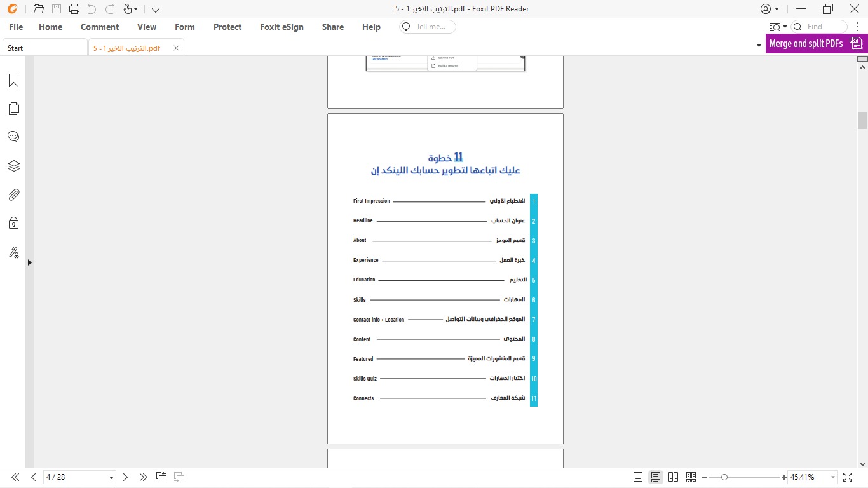Click the 'First Impression' text in the document

click(x=372, y=201)
